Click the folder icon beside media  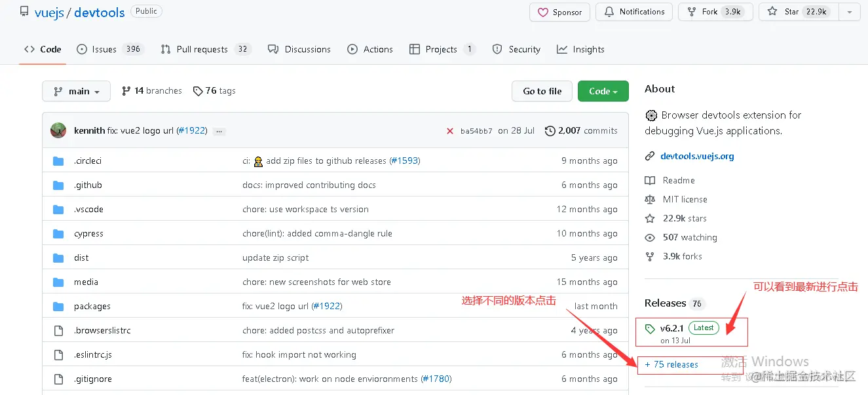pos(58,282)
